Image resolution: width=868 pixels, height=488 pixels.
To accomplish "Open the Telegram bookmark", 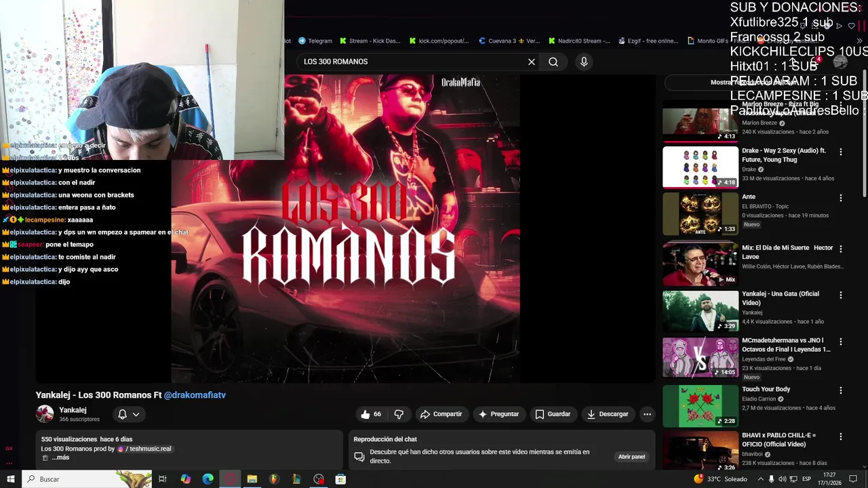I will tap(315, 41).
